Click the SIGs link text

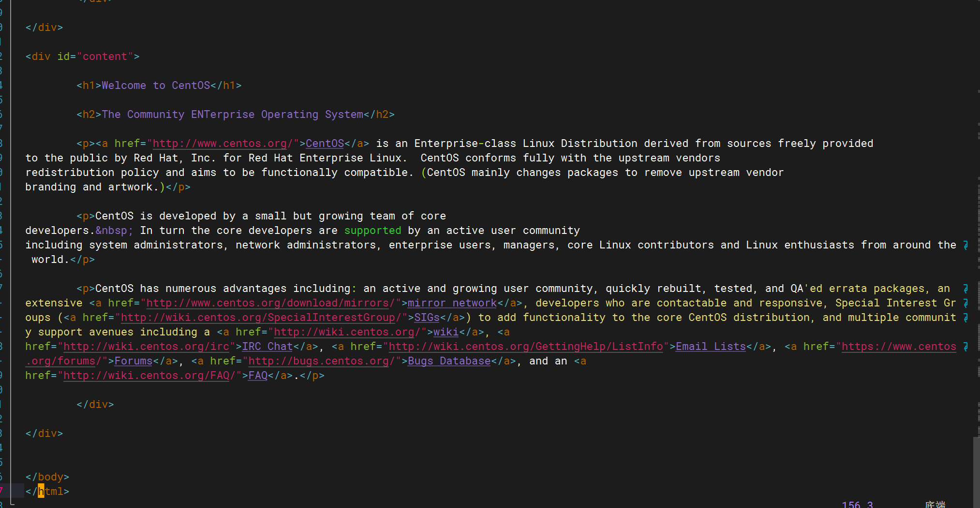(427, 318)
